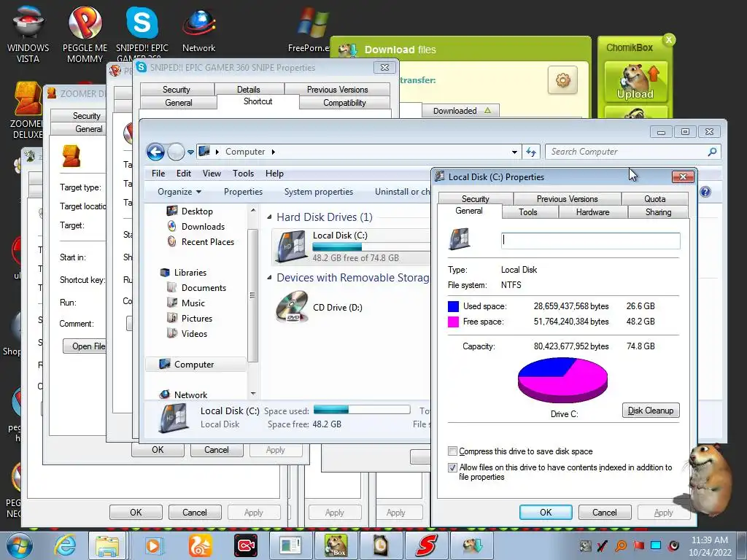This screenshot has height=560, width=747.
Task: Open the hamster download taskbar icon
Action: point(472,545)
